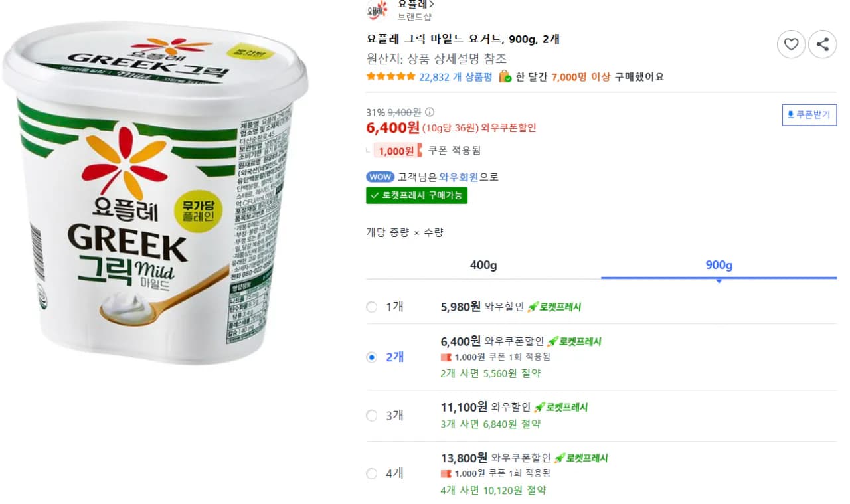Select the 3개 quantity option

(371, 415)
